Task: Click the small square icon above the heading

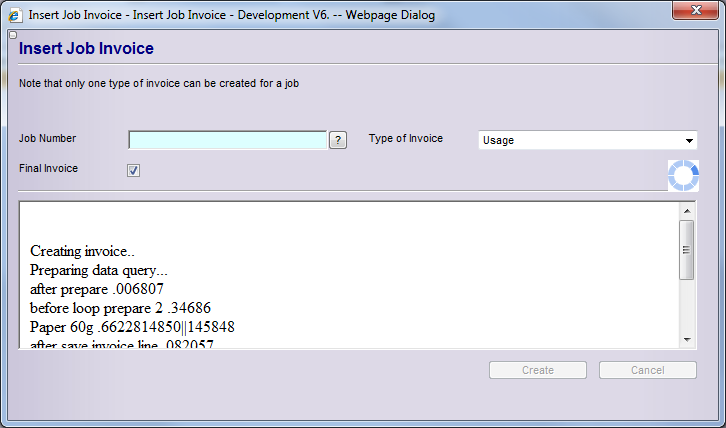Action: [12, 35]
